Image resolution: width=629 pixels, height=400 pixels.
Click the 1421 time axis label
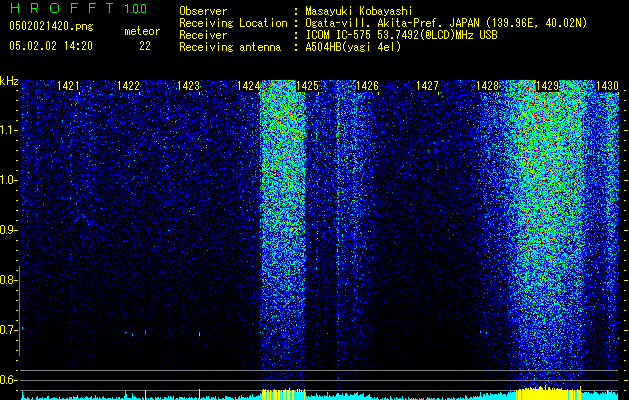coord(68,86)
